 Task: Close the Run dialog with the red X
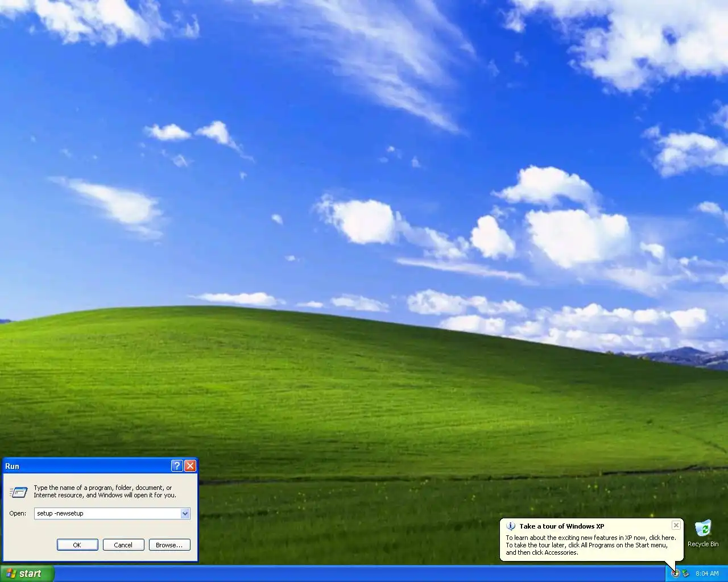point(191,466)
